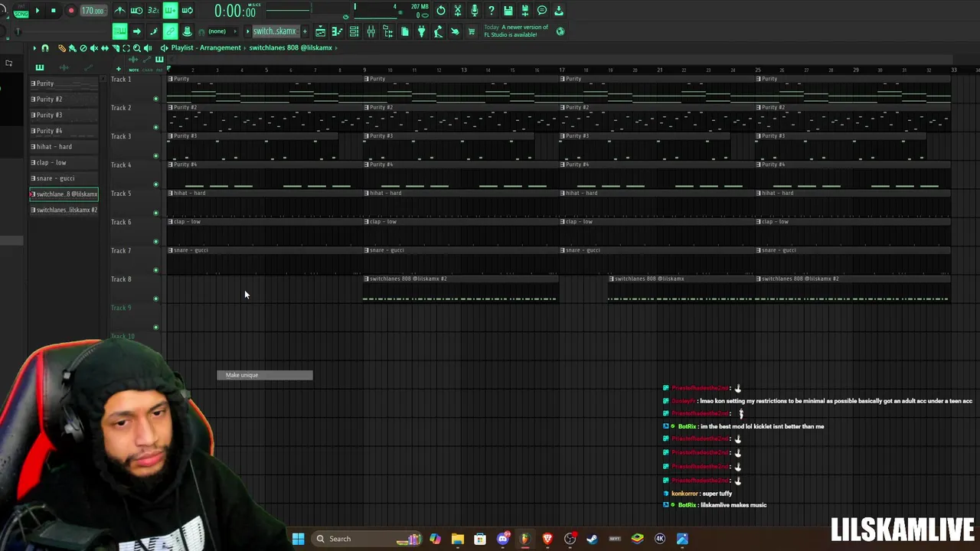The width and height of the screenshot is (980, 551).
Task: Select the pencil Draw tool
Action: [x=62, y=48]
